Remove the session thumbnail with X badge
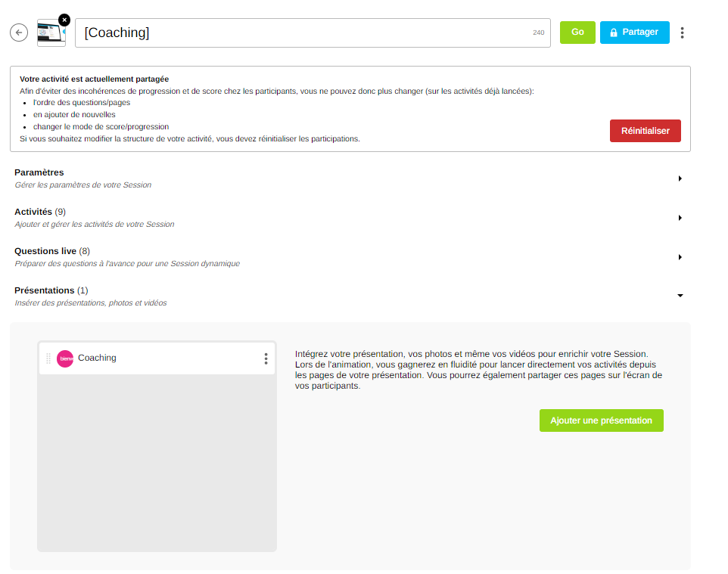 tap(64, 20)
